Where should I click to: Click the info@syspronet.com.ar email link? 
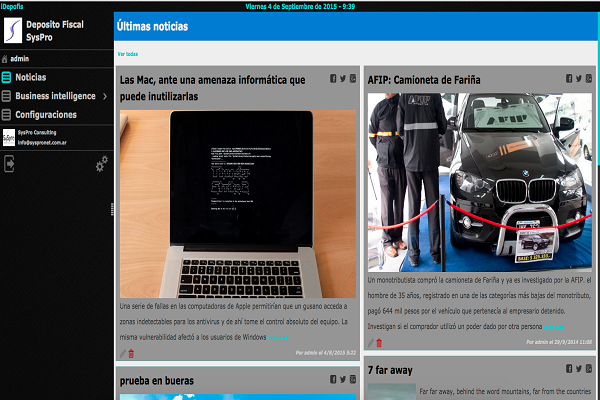point(42,143)
